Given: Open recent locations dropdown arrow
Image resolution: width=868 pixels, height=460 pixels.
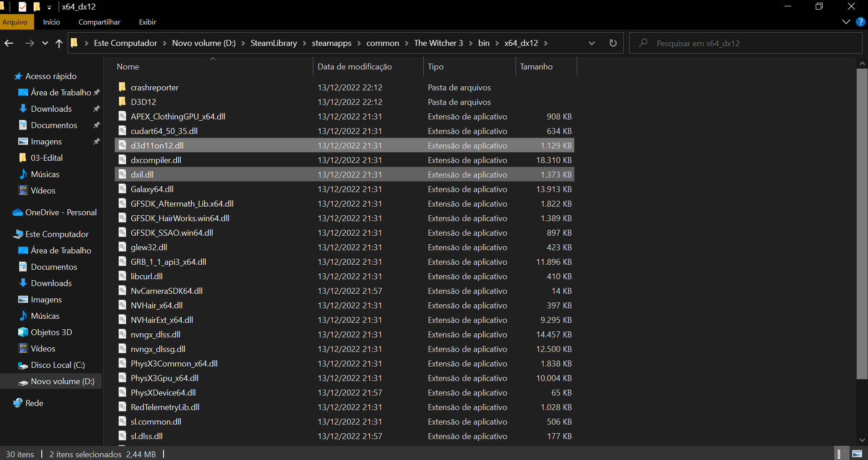Looking at the screenshot, I should [45, 43].
